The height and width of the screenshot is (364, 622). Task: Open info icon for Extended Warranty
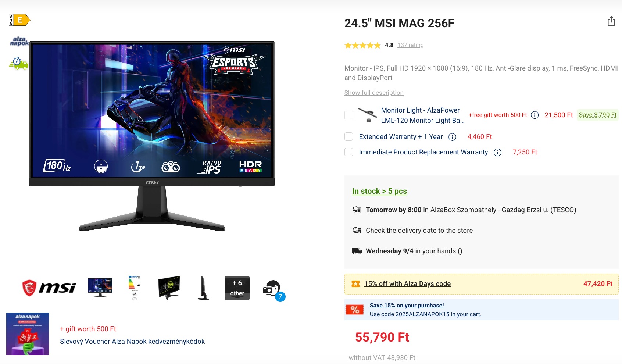[452, 137]
